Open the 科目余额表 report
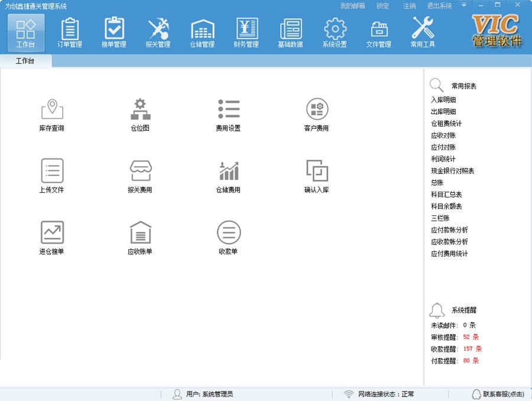 (446, 206)
